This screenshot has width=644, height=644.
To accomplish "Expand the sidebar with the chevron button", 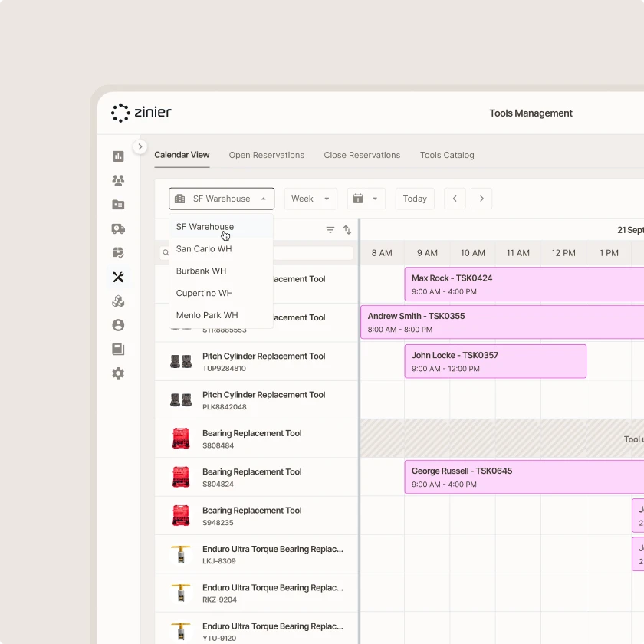I will pyautogui.click(x=140, y=146).
